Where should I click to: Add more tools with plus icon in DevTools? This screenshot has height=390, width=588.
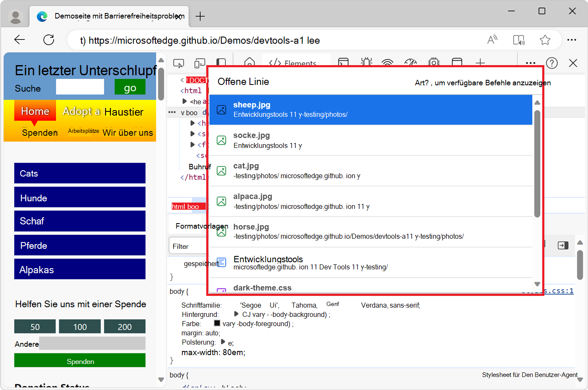(x=480, y=63)
